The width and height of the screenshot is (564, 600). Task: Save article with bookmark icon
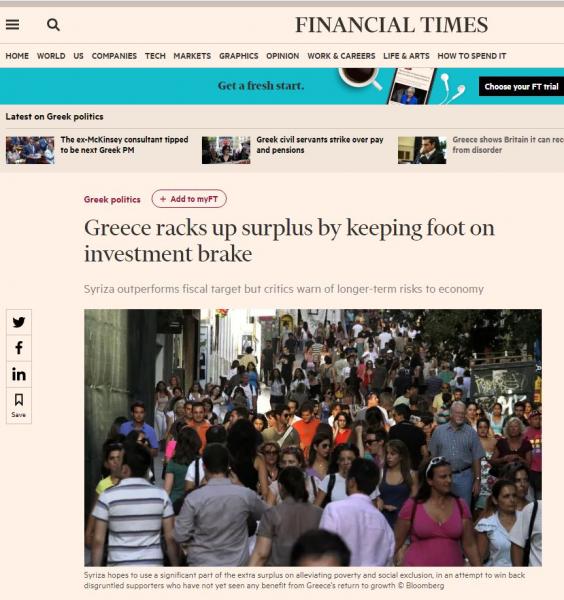coord(19,405)
